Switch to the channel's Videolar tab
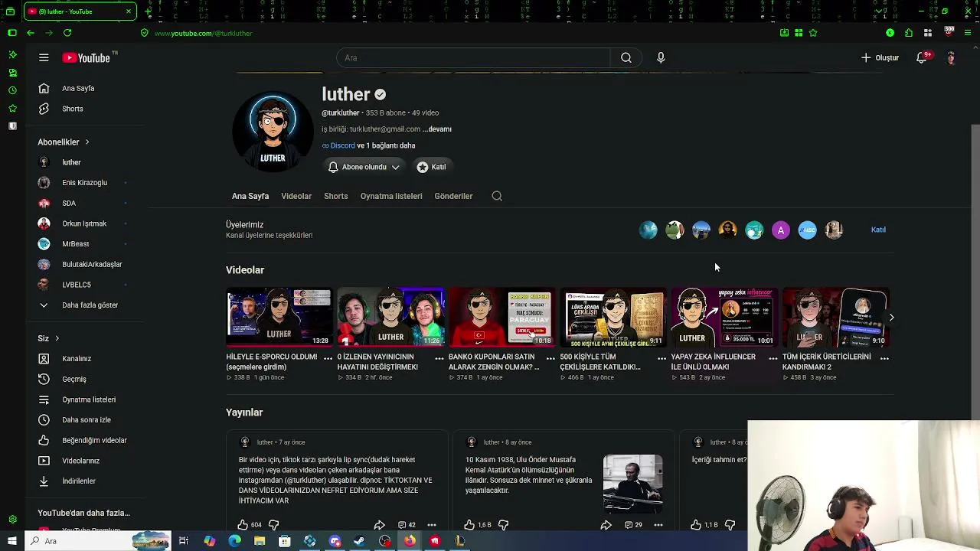Viewport: 980px width, 551px height. point(296,196)
